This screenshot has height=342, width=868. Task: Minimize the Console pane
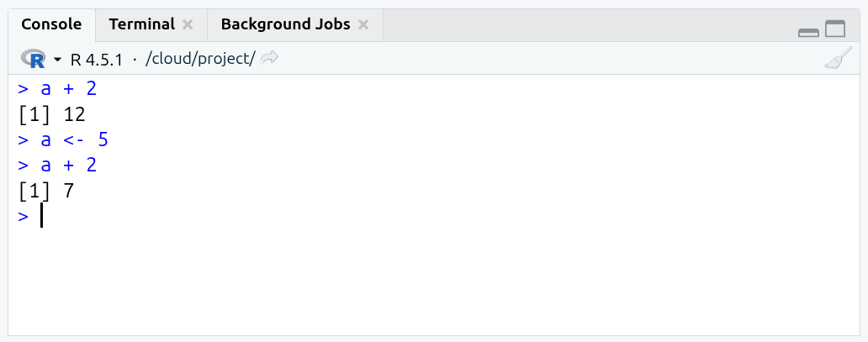pyautogui.click(x=808, y=31)
